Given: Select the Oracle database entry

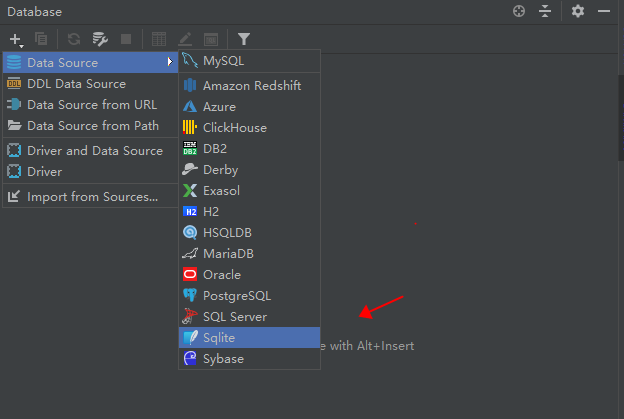Looking at the screenshot, I should click(222, 275).
